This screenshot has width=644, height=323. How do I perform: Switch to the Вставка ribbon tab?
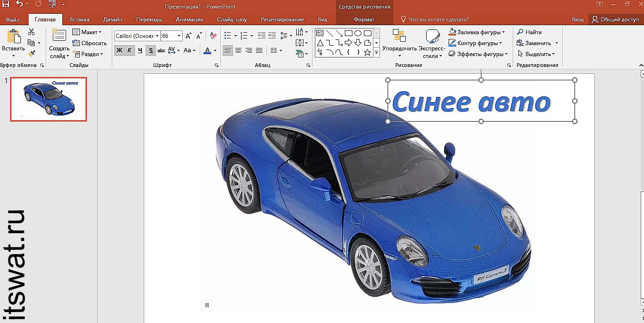[x=79, y=19]
